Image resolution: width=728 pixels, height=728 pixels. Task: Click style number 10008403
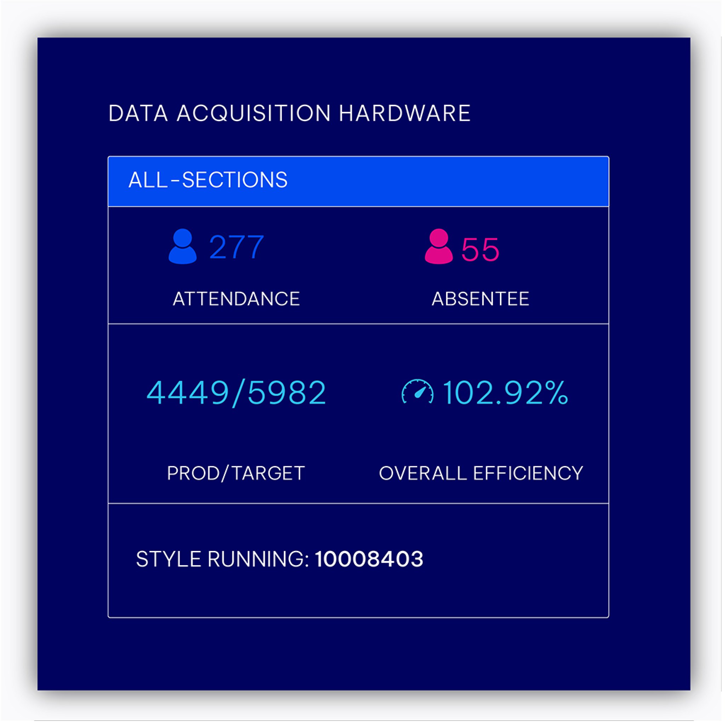pyautogui.click(x=369, y=559)
